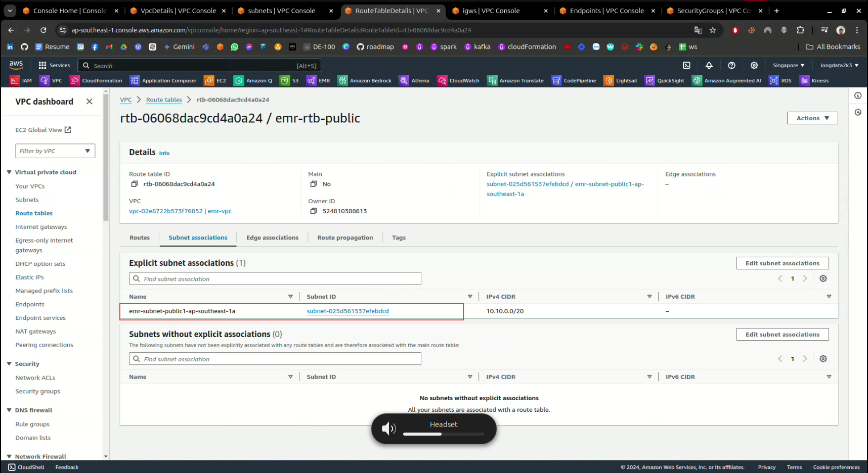Screen dimensions: 868x473
Task: Switch to the Route propagation tab
Action: click(x=345, y=238)
